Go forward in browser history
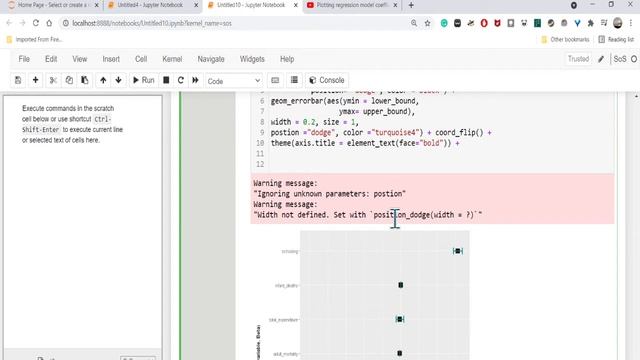640x360 pixels. click(x=22, y=23)
